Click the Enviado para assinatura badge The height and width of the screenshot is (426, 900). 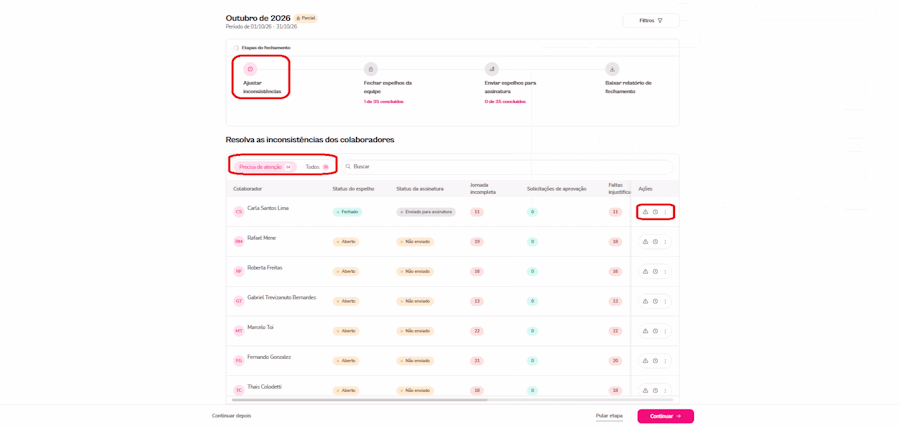(x=425, y=212)
